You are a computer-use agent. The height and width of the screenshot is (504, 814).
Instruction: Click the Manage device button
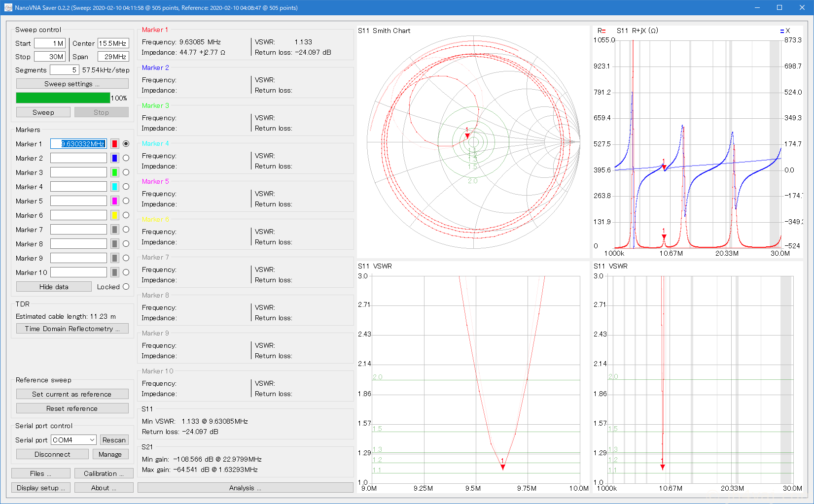(110, 454)
